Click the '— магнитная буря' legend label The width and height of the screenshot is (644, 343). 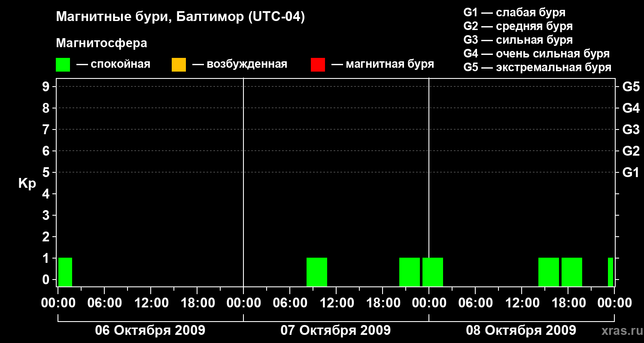(x=383, y=65)
